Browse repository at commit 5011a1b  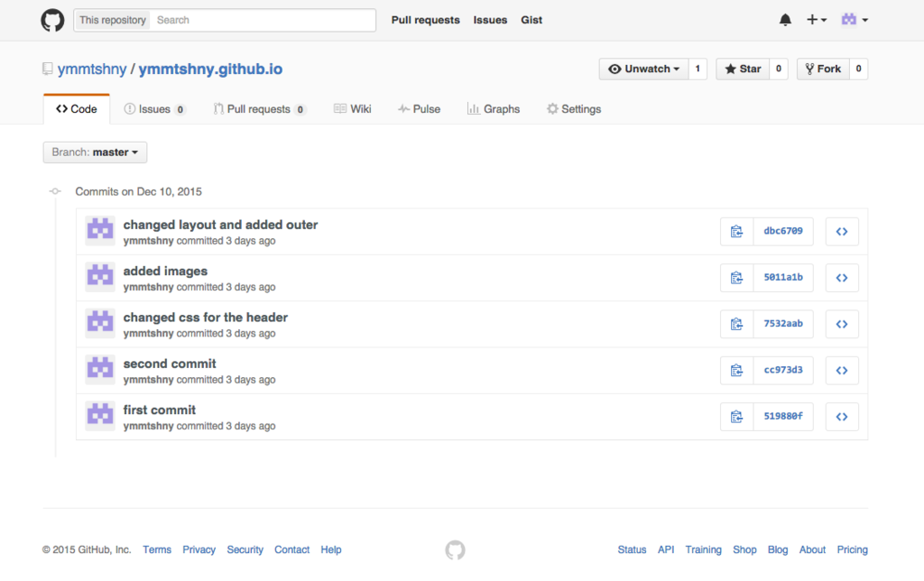842,278
